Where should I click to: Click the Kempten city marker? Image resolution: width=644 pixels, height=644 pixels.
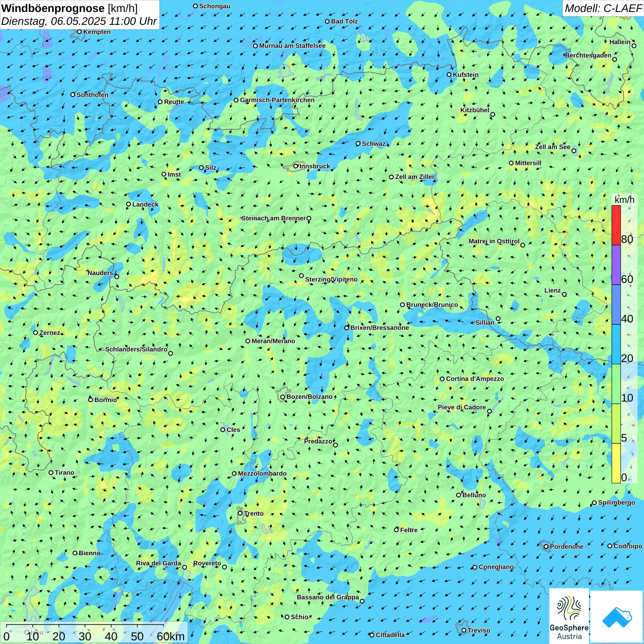[x=80, y=32]
